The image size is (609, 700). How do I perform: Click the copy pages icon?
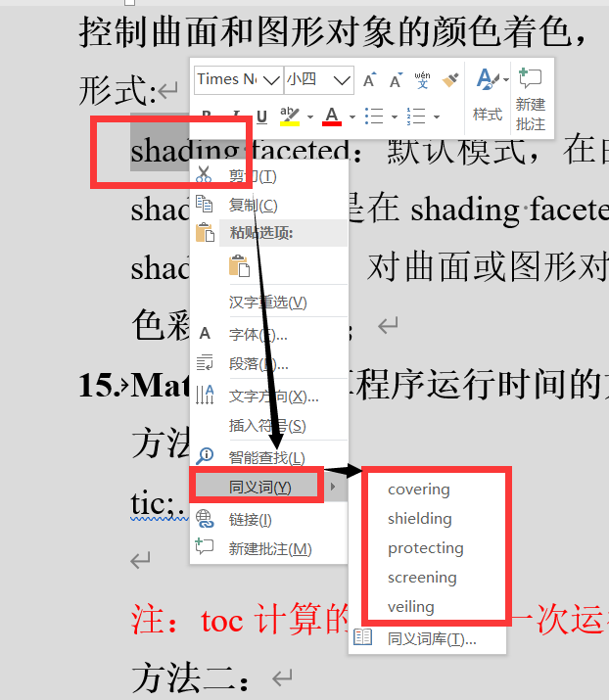[204, 205]
